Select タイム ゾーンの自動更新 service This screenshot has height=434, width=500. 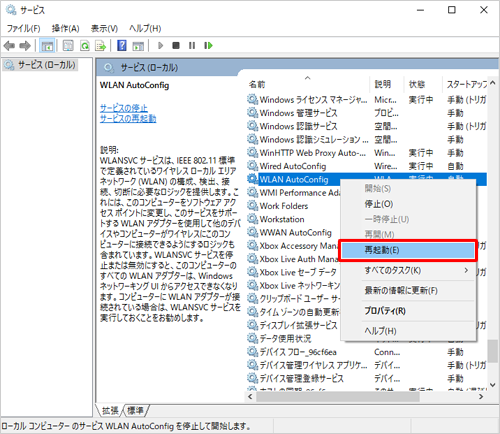click(x=299, y=312)
